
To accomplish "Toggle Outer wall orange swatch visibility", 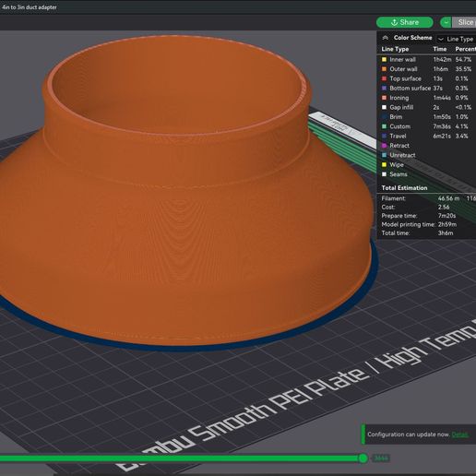I will [384, 69].
